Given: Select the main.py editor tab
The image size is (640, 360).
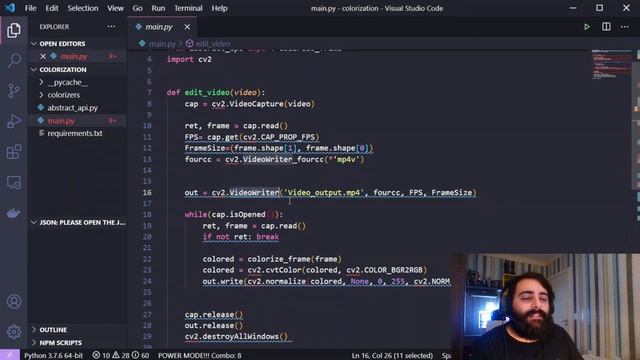Looking at the screenshot, I should [159, 27].
